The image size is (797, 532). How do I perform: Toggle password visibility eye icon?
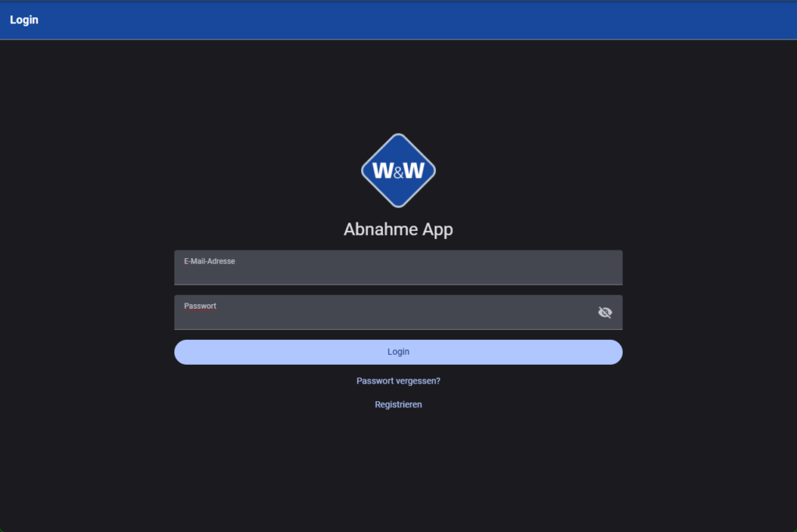605,312
